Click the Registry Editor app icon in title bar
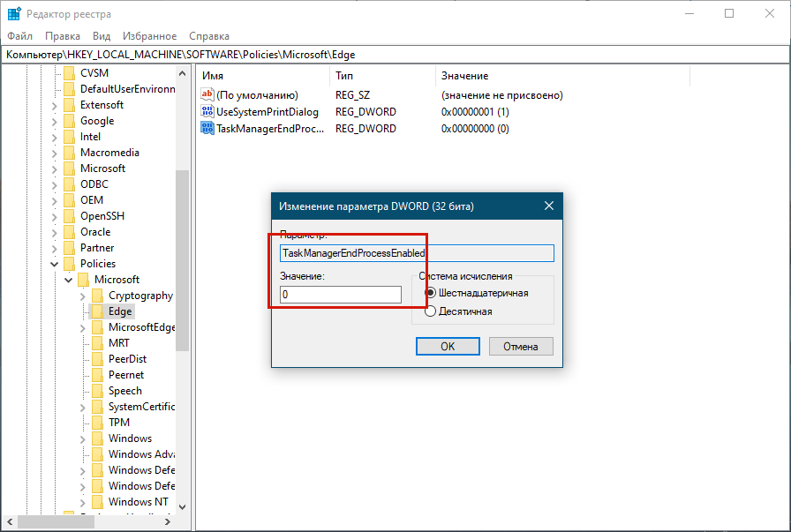 13,13
